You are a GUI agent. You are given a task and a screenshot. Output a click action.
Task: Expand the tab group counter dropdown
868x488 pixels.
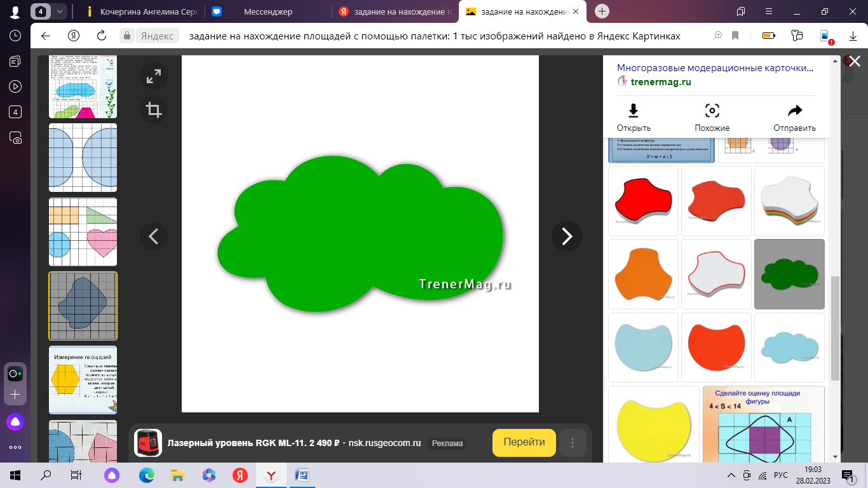(x=60, y=11)
